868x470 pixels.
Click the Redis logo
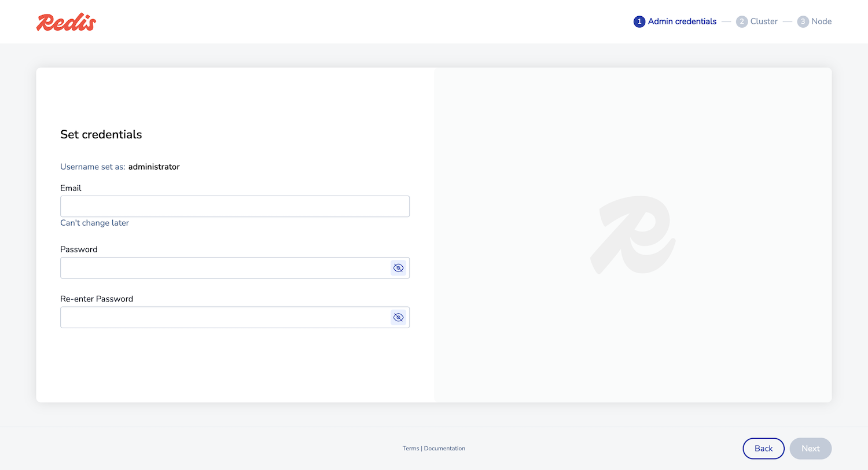coord(65,21)
